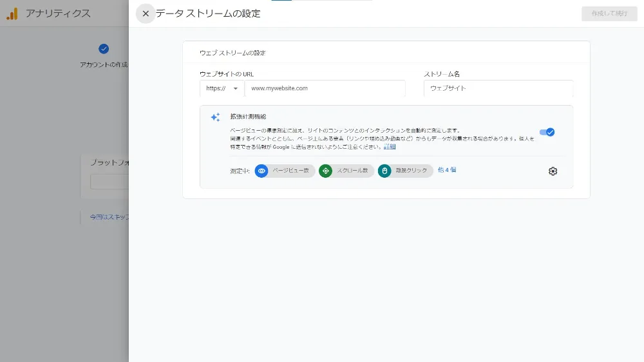Turn off the enhanced measurement toggle
Image resolution: width=644 pixels, height=362 pixels.
(547, 132)
